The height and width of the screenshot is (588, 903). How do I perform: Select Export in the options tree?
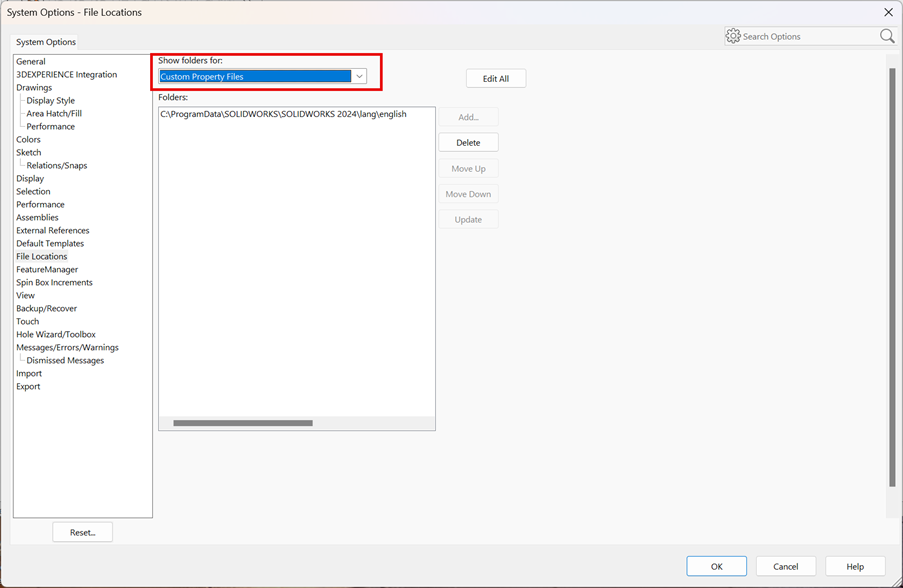28,386
